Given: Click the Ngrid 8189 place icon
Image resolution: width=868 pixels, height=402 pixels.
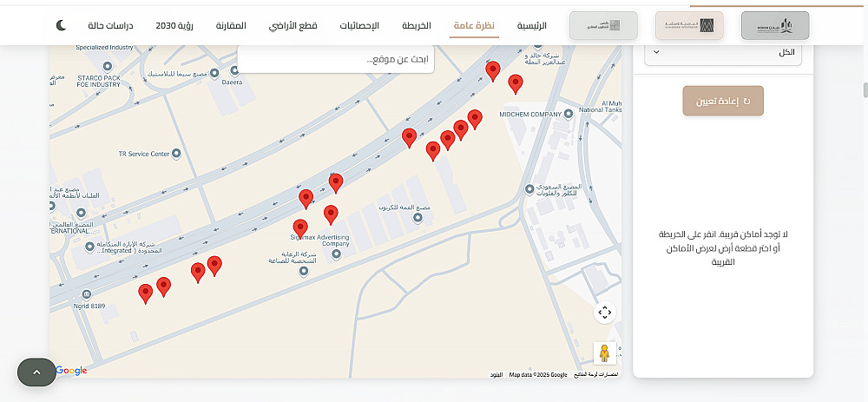Looking at the screenshot, I should [x=85, y=294].
